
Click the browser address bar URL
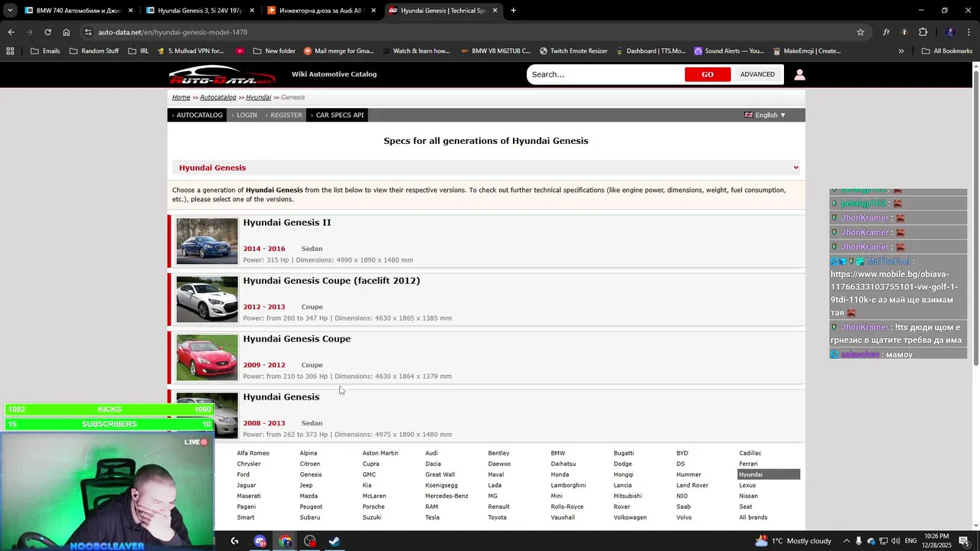pyautogui.click(x=173, y=32)
